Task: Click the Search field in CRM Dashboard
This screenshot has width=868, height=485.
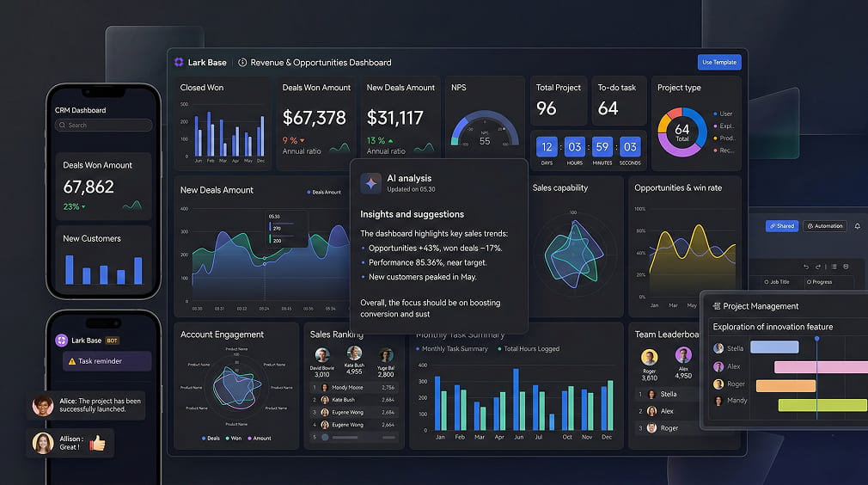Action: 103,126
